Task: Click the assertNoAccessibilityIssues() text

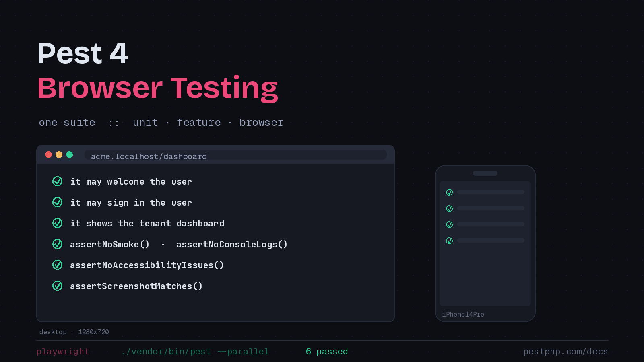Action: (147, 265)
